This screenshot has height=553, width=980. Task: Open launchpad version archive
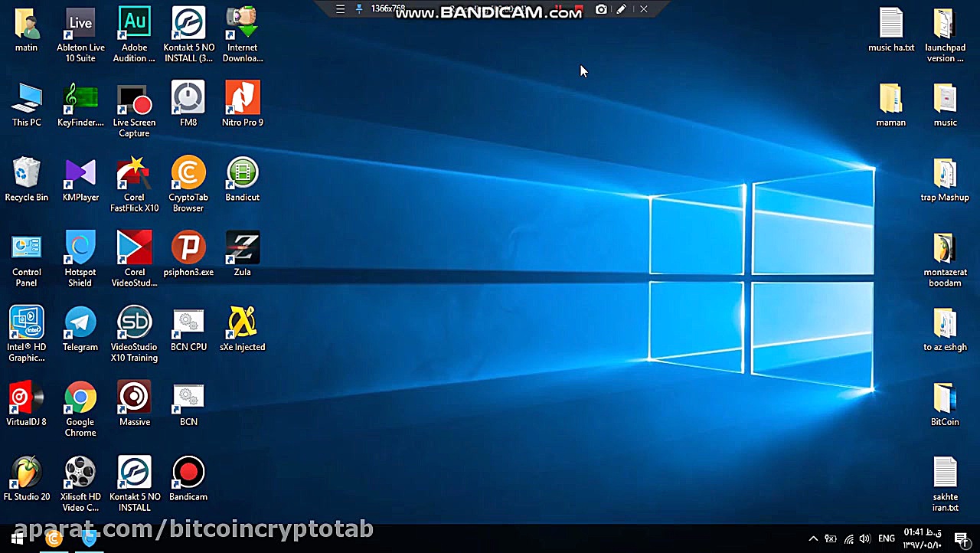(945, 25)
